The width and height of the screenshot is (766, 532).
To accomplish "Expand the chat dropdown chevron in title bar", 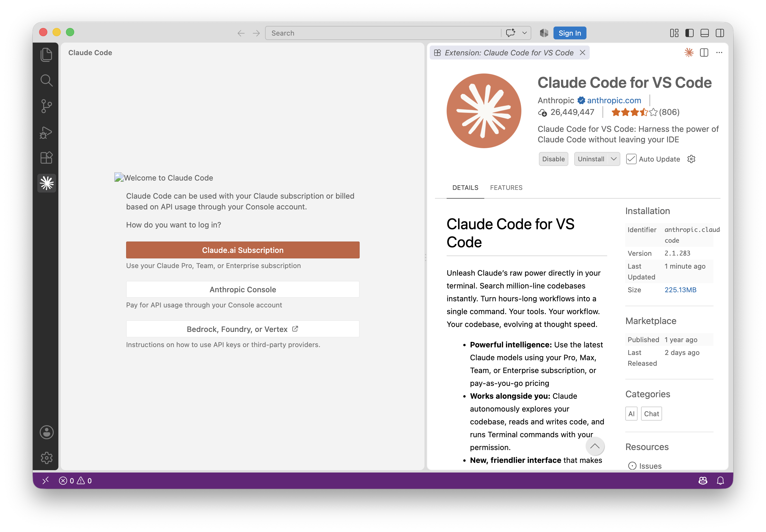I will pos(525,33).
